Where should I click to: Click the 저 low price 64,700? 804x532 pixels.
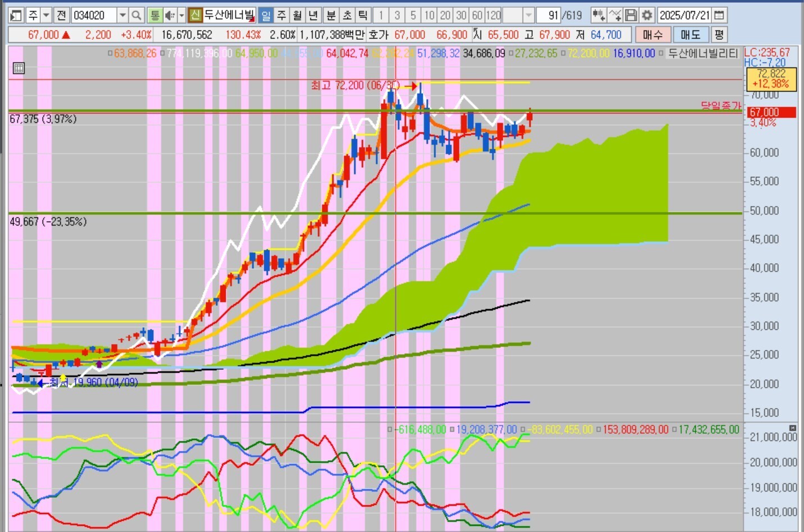click(606, 35)
